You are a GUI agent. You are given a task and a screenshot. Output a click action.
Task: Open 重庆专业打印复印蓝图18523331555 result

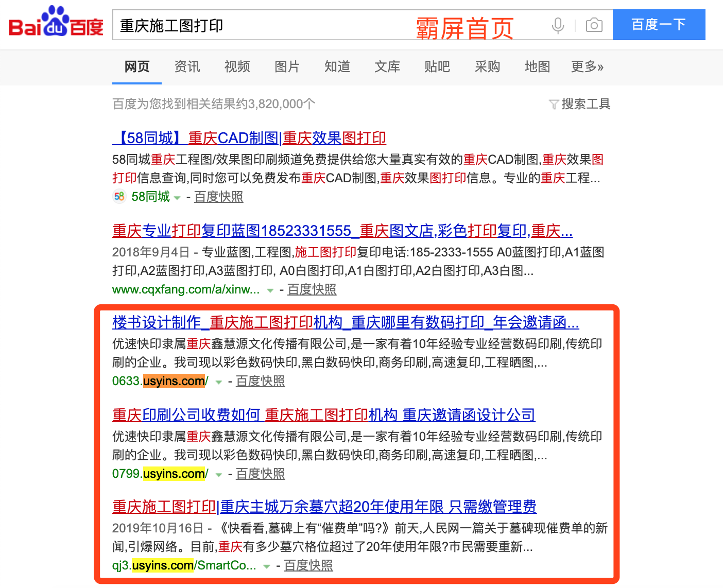pyautogui.click(x=342, y=231)
